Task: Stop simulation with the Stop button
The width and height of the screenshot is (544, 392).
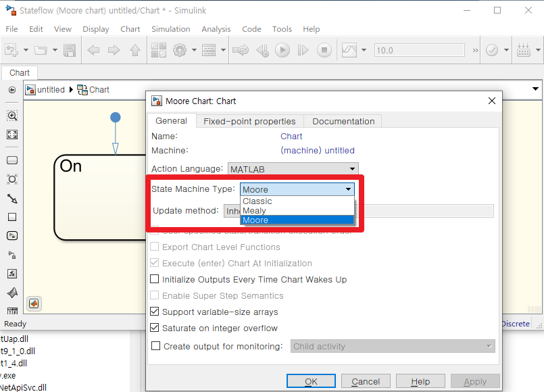Action: (324, 50)
